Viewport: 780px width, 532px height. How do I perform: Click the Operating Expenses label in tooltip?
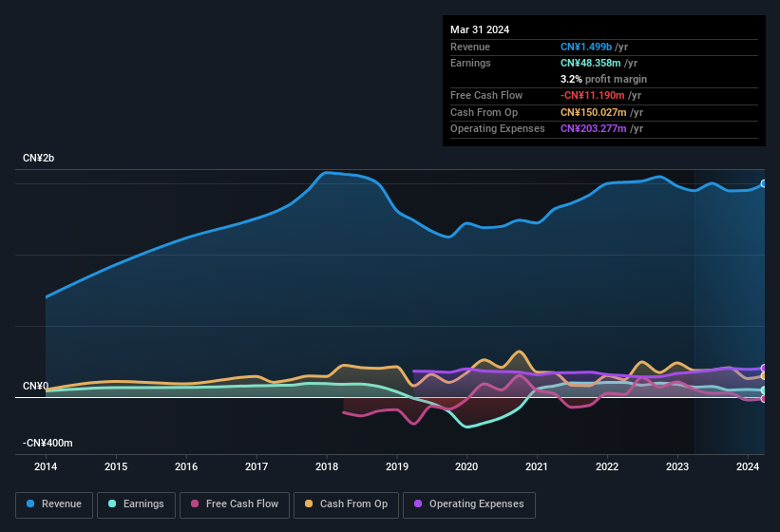click(498, 129)
